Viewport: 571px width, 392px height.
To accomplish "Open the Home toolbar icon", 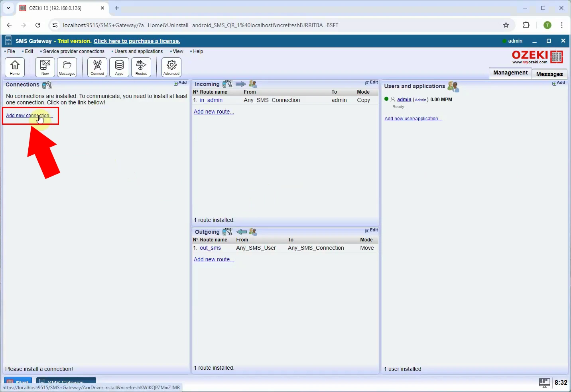I will pos(15,67).
